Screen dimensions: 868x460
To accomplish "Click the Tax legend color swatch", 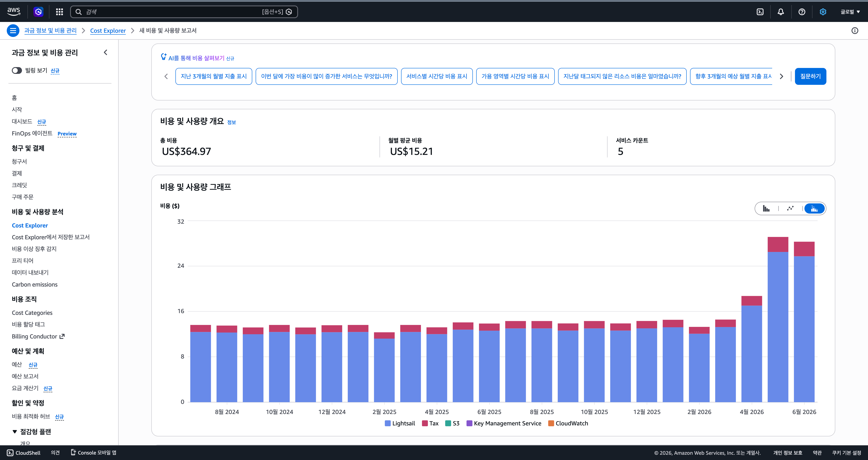I will point(425,423).
